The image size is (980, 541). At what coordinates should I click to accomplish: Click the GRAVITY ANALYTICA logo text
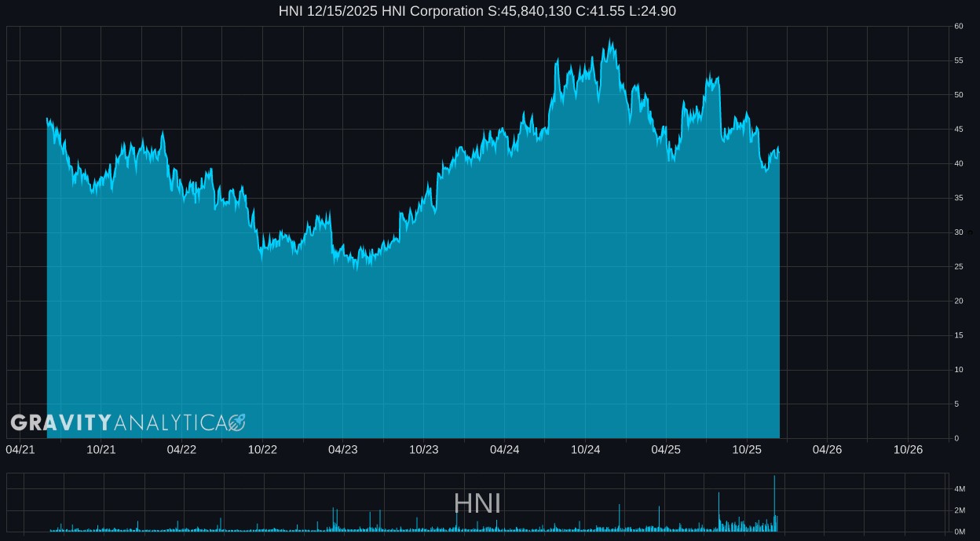point(119,422)
